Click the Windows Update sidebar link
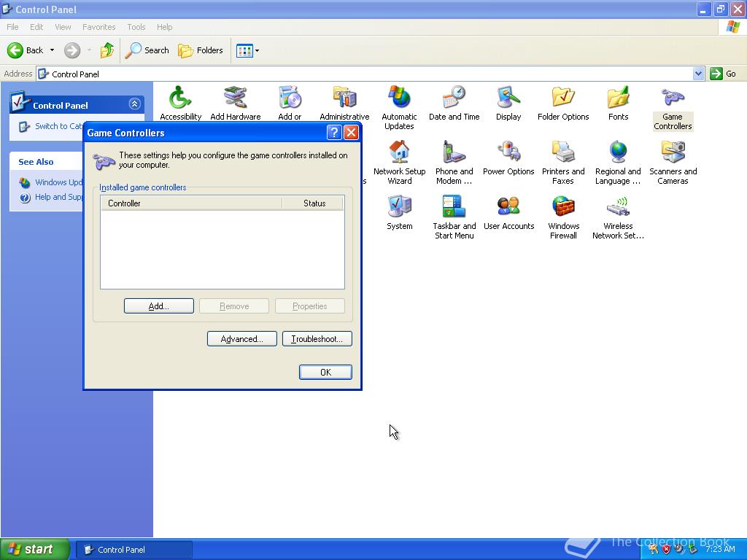This screenshot has height=560, width=747. [x=58, y=182]
